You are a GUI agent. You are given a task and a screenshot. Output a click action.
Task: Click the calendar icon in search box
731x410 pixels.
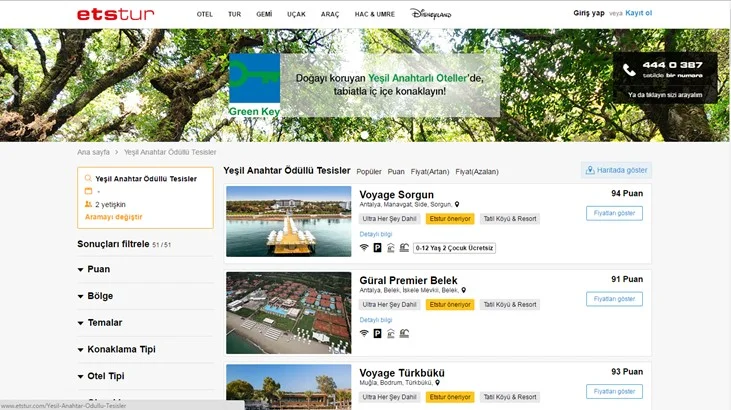pos(88,191)
